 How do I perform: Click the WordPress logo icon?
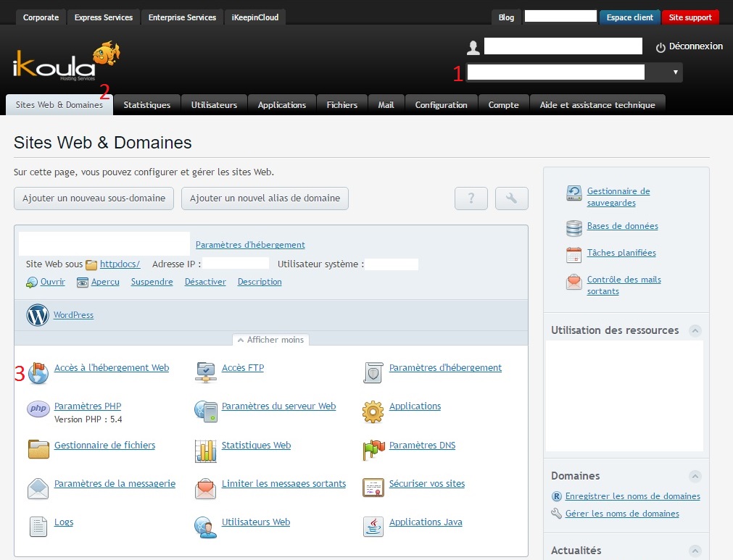(x=38, y=315)
